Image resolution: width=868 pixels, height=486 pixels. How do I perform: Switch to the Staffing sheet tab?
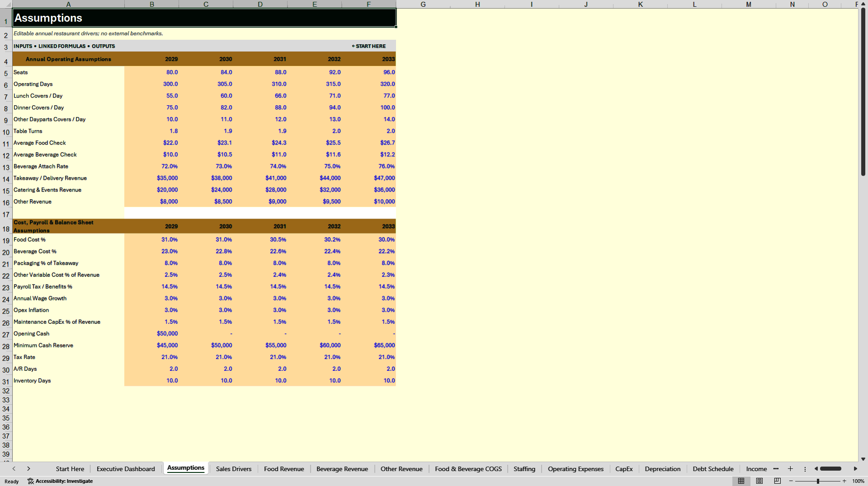[x=524, y=469]
